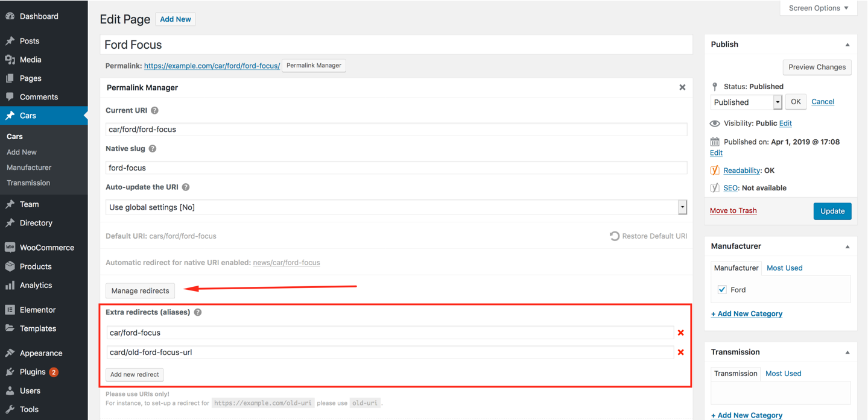868x420 pixels.
Task: Click the Preview Changes button
Action: coord(817,67)
